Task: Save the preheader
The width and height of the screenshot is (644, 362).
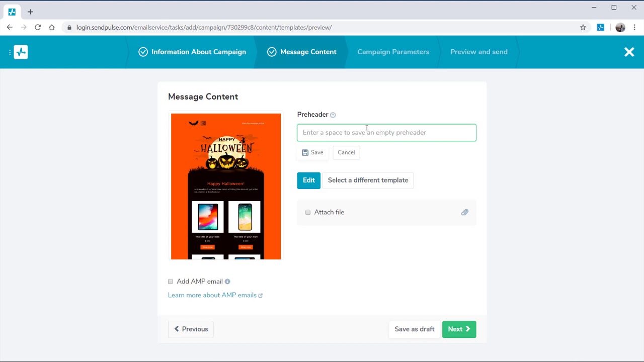Action: click(312, 152)
